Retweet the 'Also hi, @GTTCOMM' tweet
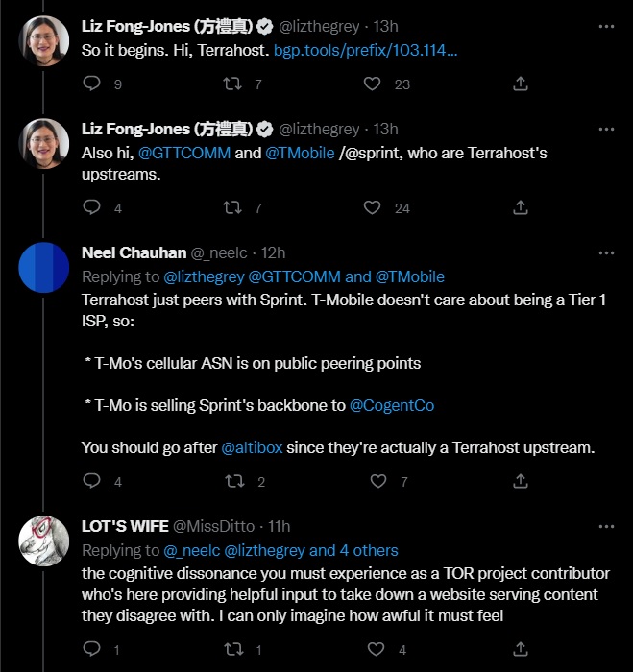Image resolution: width=633 pixels, height=672 pixels. pos(231,206)
